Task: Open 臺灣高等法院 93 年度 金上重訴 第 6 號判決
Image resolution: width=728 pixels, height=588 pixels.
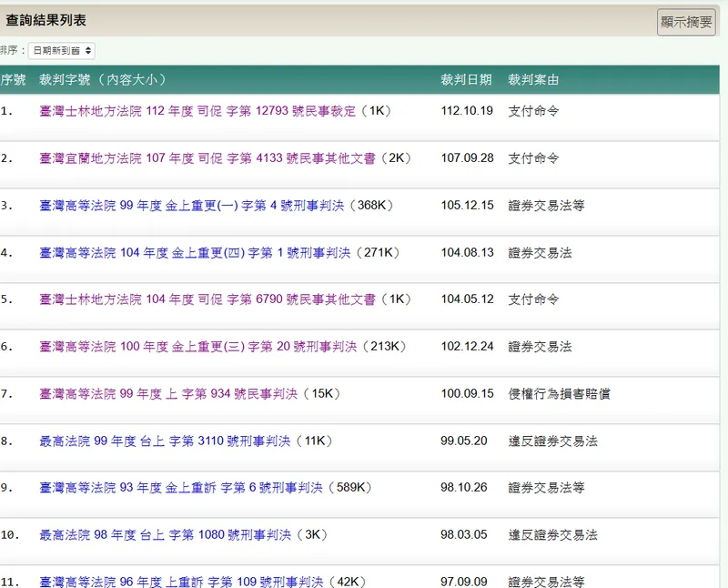Action: pyautogui.click(x=180, y=488)
